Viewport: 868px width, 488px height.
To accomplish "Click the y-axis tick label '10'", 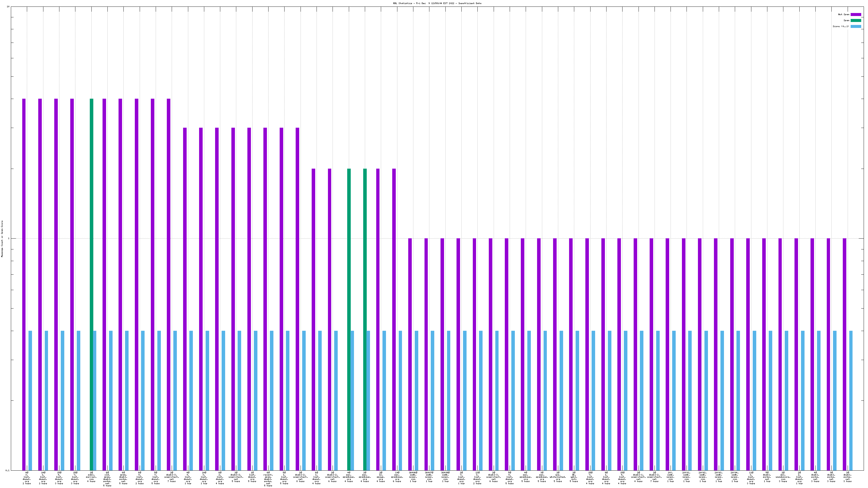I will click(x=8, y=7).
